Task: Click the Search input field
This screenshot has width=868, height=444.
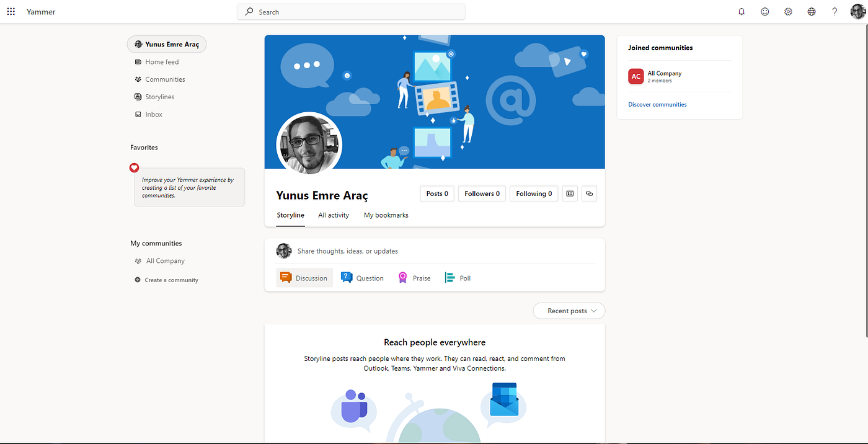Action: (x=351, y=12)
